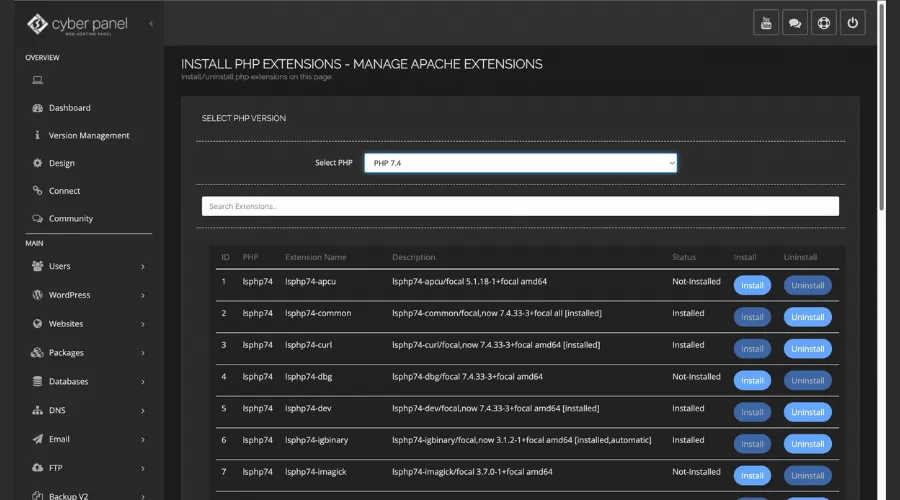Viewport: 900px width, 500px height.
Task: Open the YouTube icon button
Action: coord(766,23)
